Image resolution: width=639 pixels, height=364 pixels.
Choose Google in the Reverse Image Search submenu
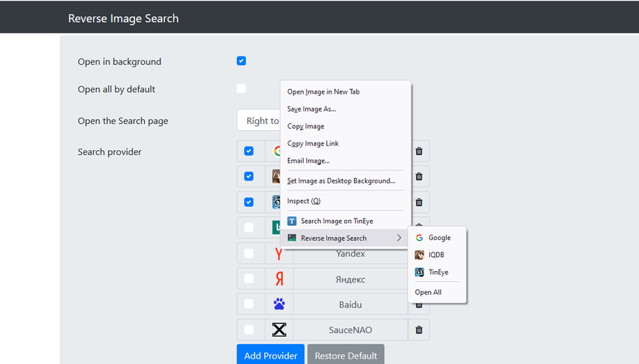pos(438,238)
